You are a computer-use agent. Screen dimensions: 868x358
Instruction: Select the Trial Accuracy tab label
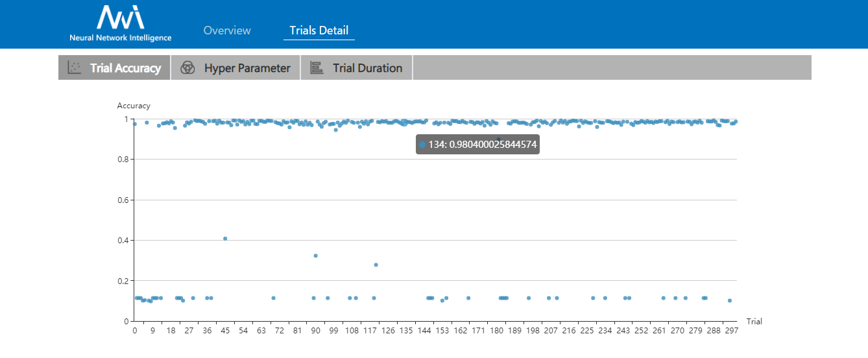tap(125, 68)
